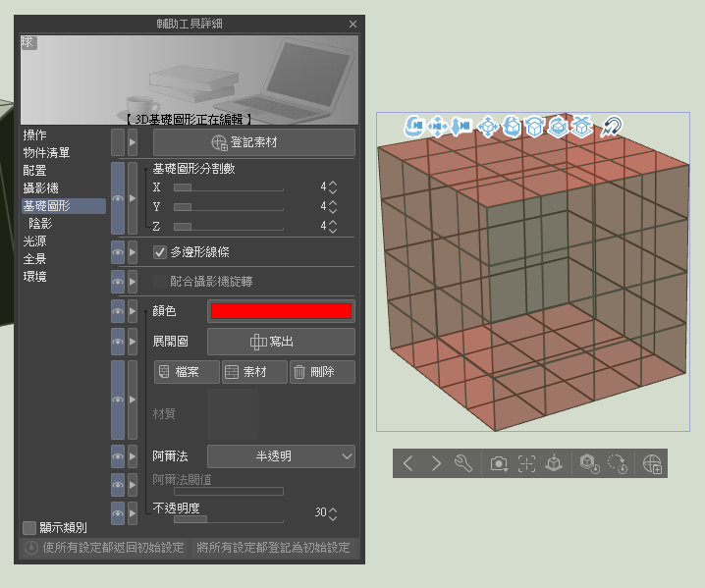The height and width of the screenshot is (588, 705).
Task: Click the object horizontal rotate manipulator icon
Action: click(558, 127)
